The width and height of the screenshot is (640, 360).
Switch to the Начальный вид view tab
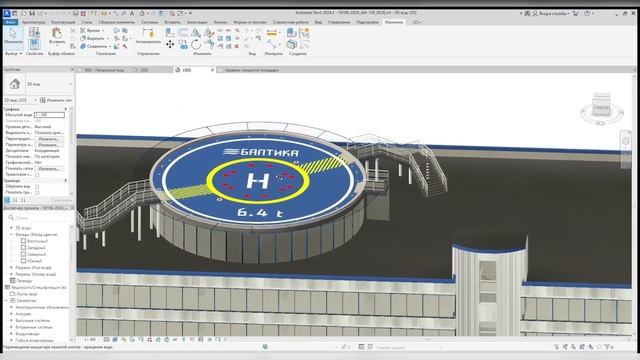[x=104, y=70]
